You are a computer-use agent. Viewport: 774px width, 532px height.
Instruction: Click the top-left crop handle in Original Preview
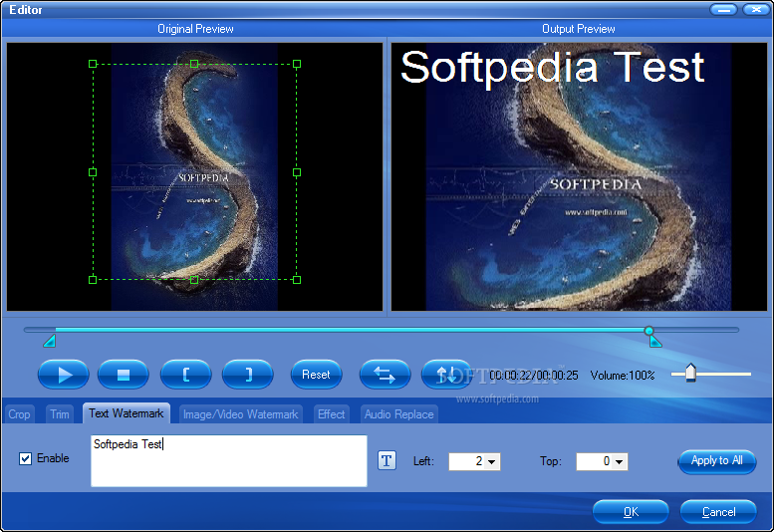click(x=93, y=64)
